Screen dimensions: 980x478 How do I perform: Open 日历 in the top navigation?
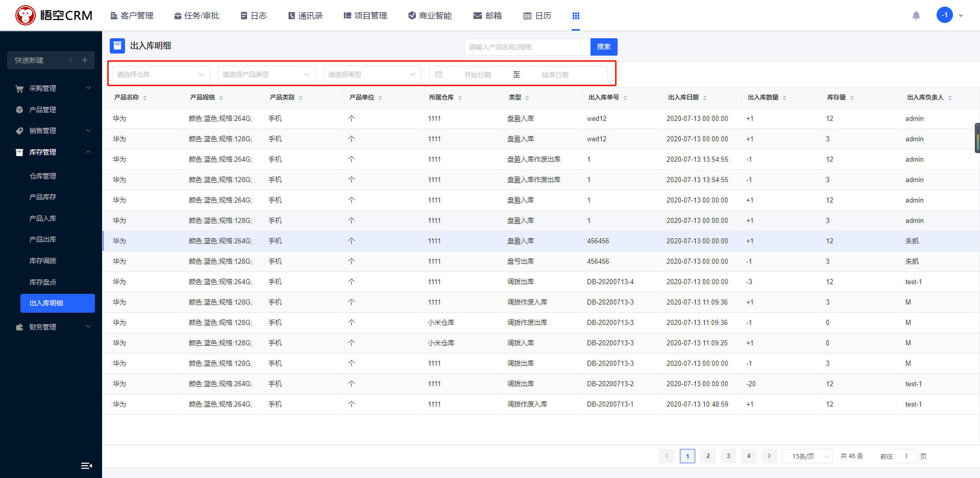tap(537, 16)
